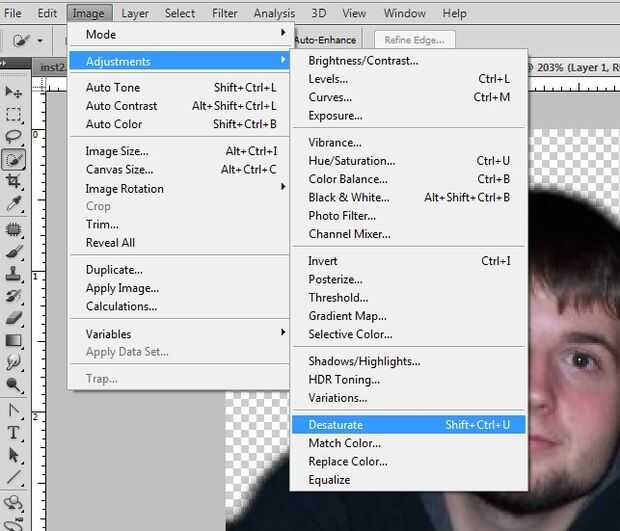
Task: Select the Blur tool
Action: point(13,362)
